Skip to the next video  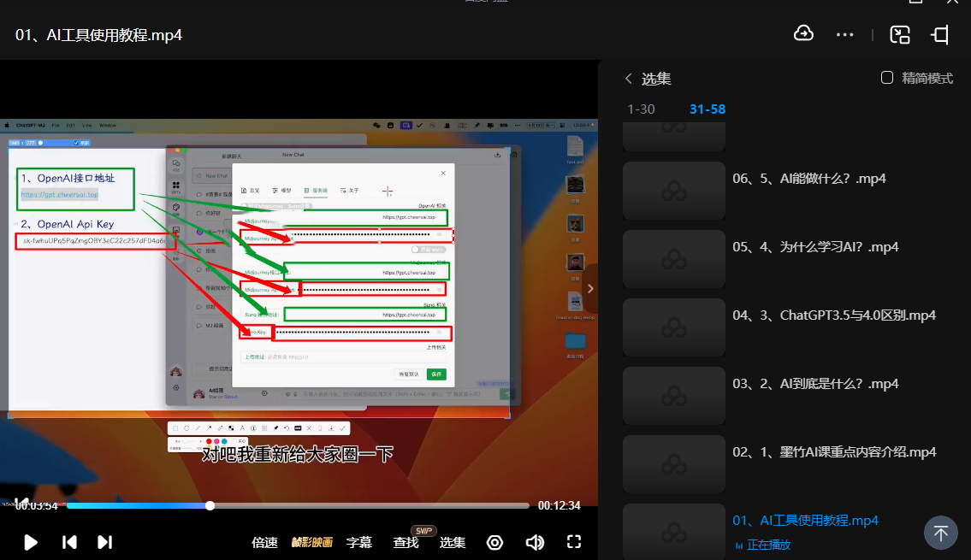pos(104,542)
